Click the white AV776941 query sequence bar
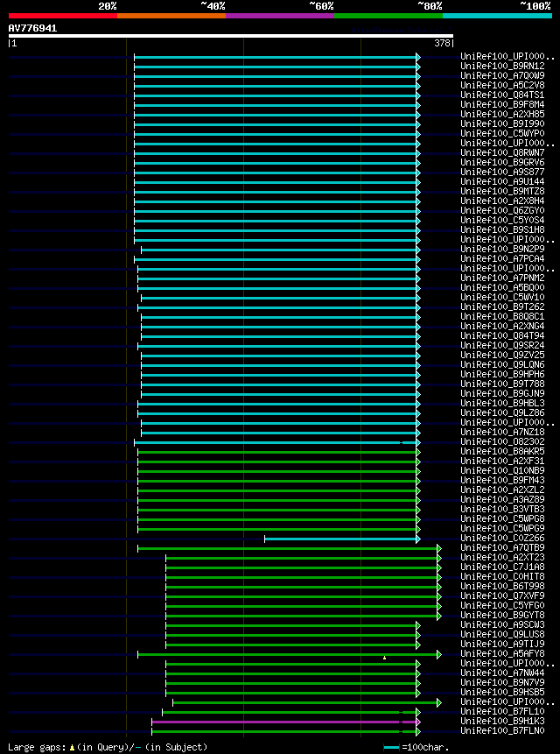The height and width of the screenshot is (754, 560). [x=230, y=36]
